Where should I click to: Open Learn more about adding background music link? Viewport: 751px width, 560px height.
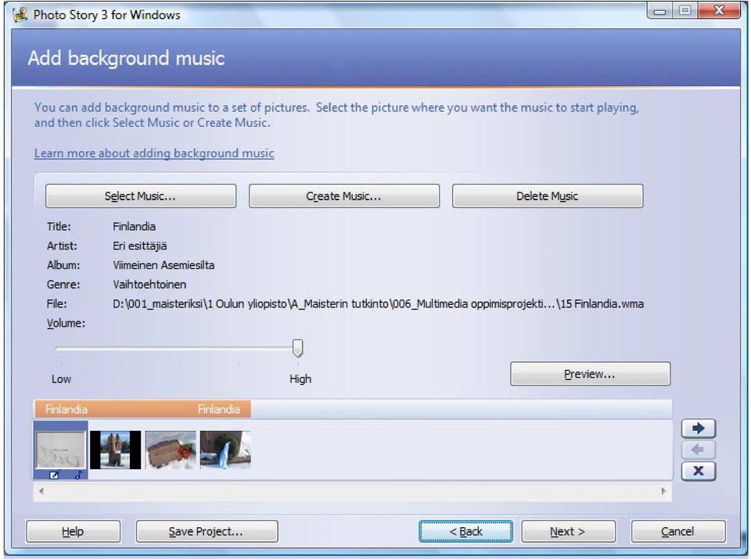pyautogui.click(x=154, y=153)
